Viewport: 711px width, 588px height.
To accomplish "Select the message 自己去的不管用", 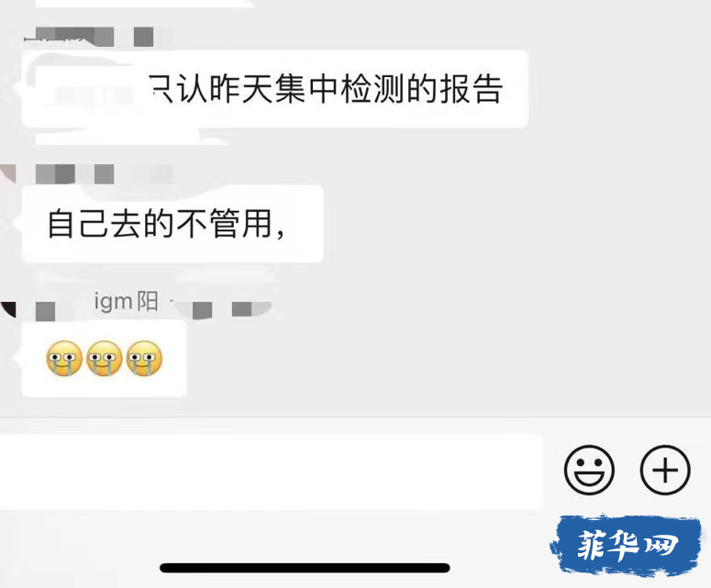I will (172, 224).
